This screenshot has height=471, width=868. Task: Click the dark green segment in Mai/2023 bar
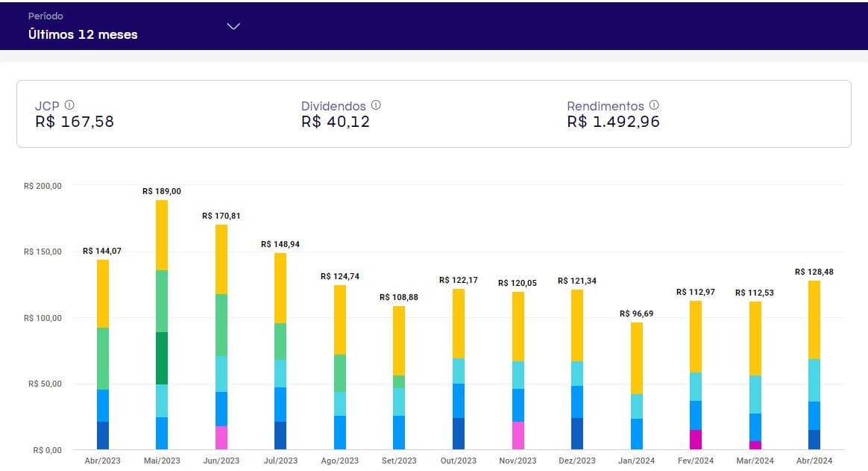pos(162,358)
